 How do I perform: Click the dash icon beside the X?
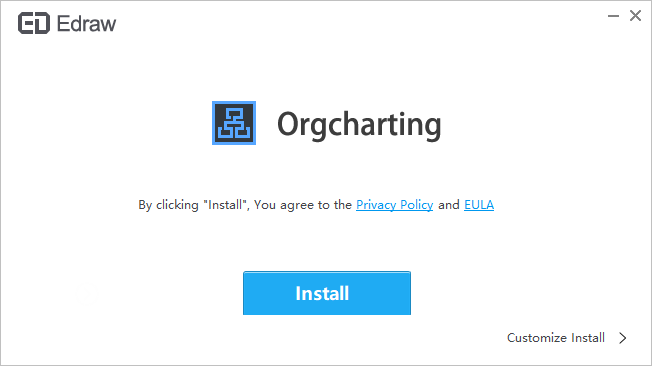click(613, 16)
